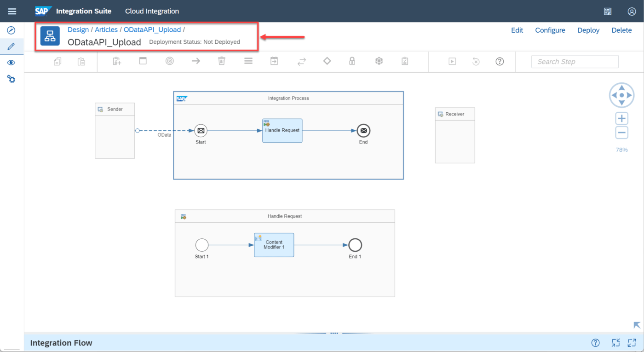The width and height of the screenshot is (644, 352).
Task: Select the Integration Process pool header
Action: (x=288, y=98)
